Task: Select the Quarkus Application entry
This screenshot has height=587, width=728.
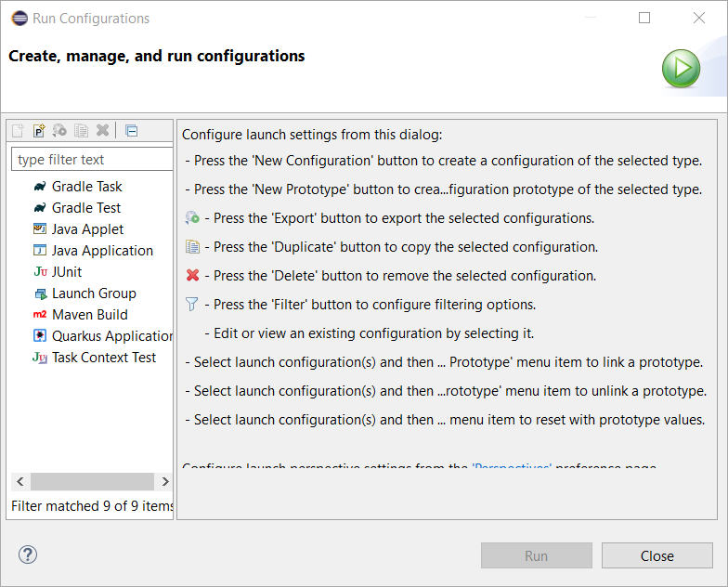Action: tap(111, 336)
